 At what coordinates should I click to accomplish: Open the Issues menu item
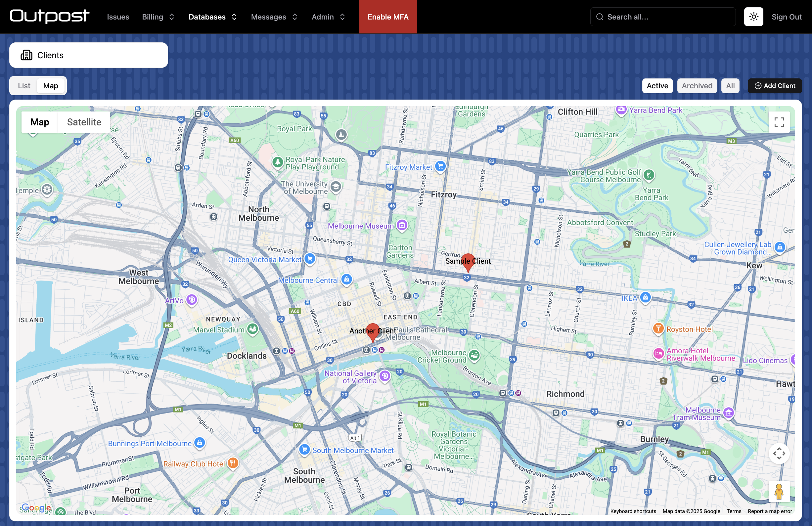click(118, 17)
